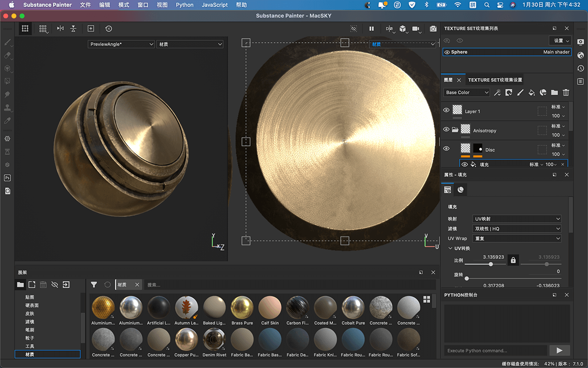Add a smart material layer

click(543, 92)
